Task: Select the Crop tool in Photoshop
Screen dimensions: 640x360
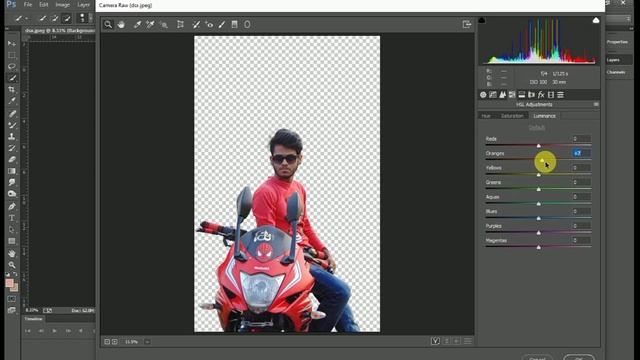Action: [x=12, y=89]
